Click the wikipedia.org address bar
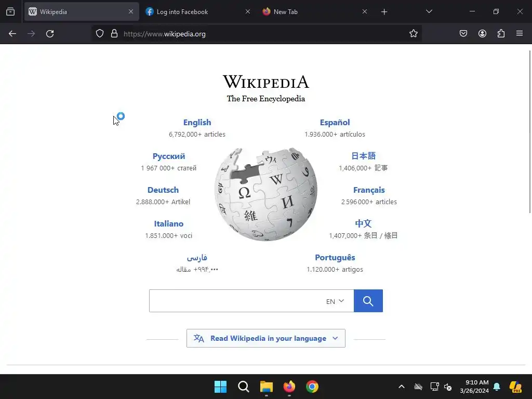532x399 pixels. click(258, 34)
